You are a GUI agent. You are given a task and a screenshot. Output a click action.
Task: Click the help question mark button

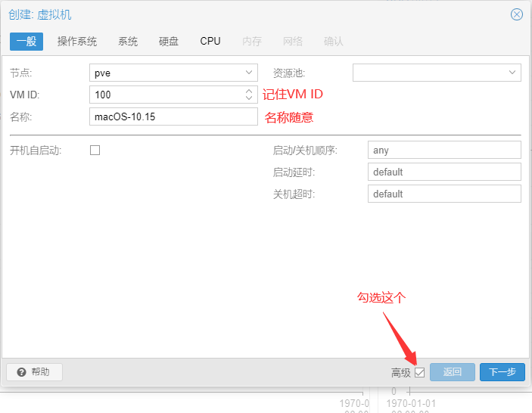click(34, 372)
